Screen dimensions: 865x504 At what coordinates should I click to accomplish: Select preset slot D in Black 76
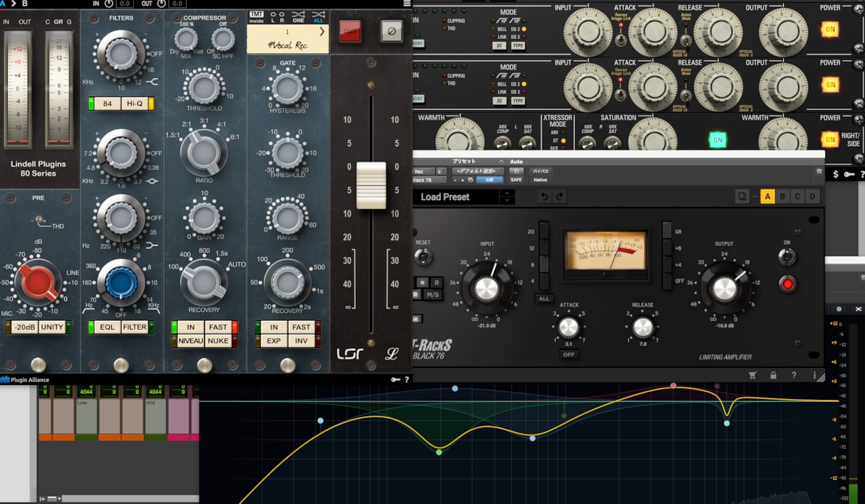[813, 196]
